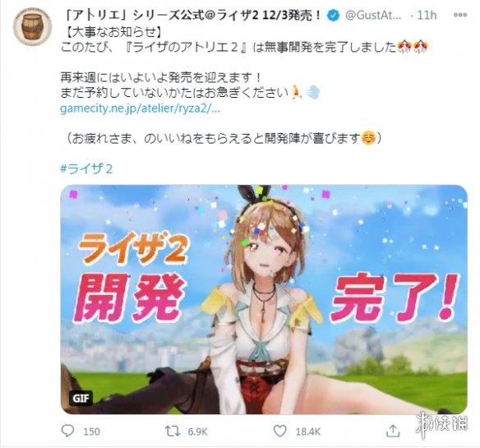Open the share upload icon
Image resolution: width=480 pixels, height=448 pixels.
pyautogui.click(x=393, y=431)
